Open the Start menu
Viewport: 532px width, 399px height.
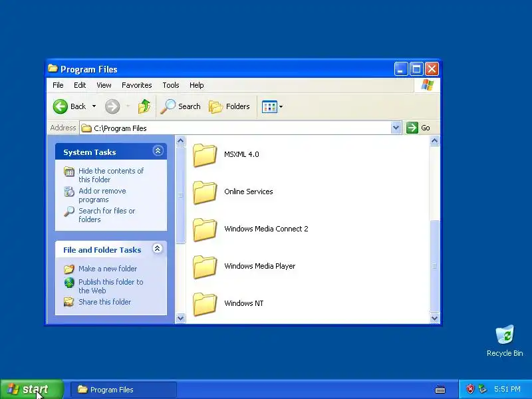31,389
